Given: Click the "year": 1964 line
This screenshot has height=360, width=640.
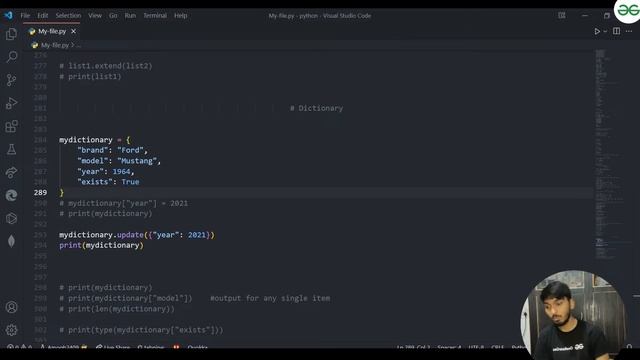Looking at the screenshot, I should [x=105, y=171].
